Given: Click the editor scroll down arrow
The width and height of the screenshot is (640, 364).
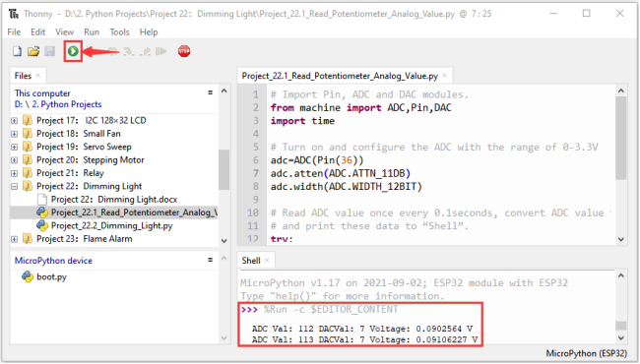Looking at the screenshot, I should pos(621,239).
